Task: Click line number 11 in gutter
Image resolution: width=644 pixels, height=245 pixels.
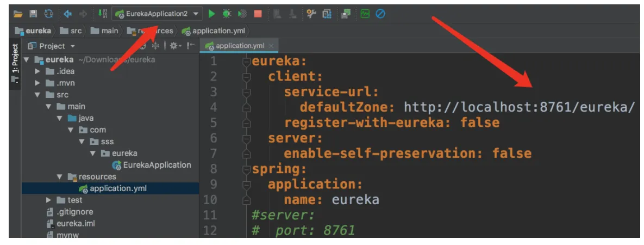Action: (210, 216)
